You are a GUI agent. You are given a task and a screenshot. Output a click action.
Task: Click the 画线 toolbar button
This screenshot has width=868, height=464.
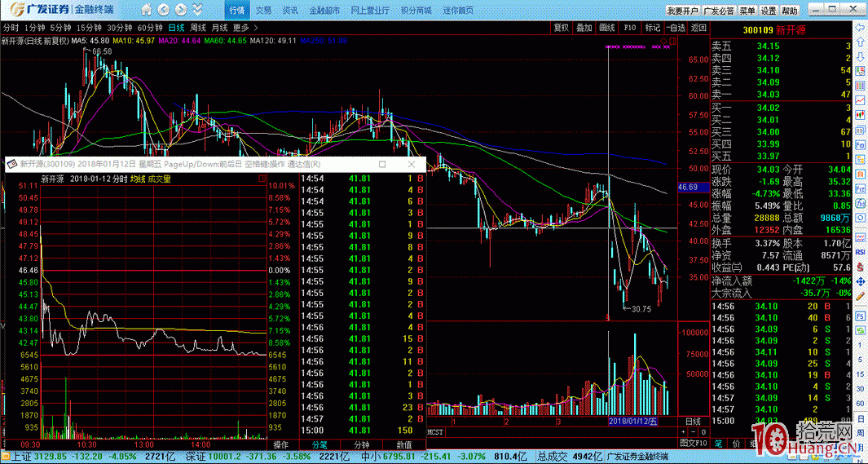tap(607, 27)
